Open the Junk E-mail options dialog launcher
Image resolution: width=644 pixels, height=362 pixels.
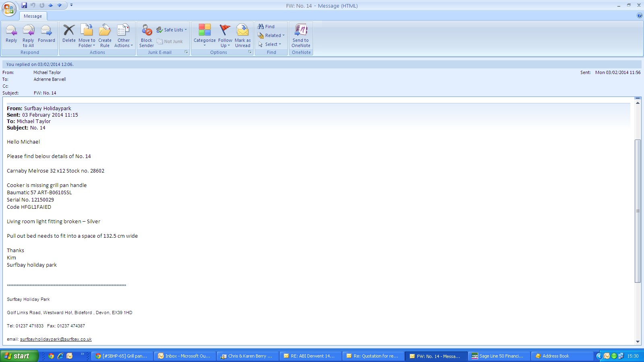point(186,52)
